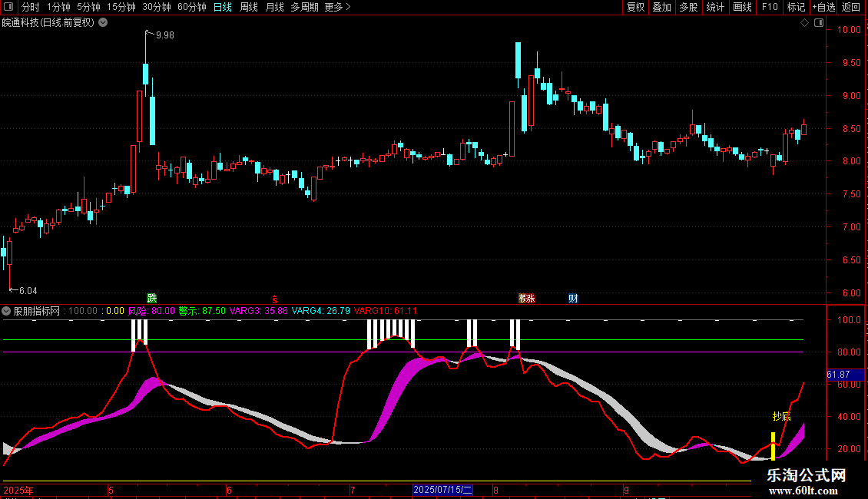Click the yellow 抄底 signal bar
The width and height of the screenshot is (868, 499).
773,447
